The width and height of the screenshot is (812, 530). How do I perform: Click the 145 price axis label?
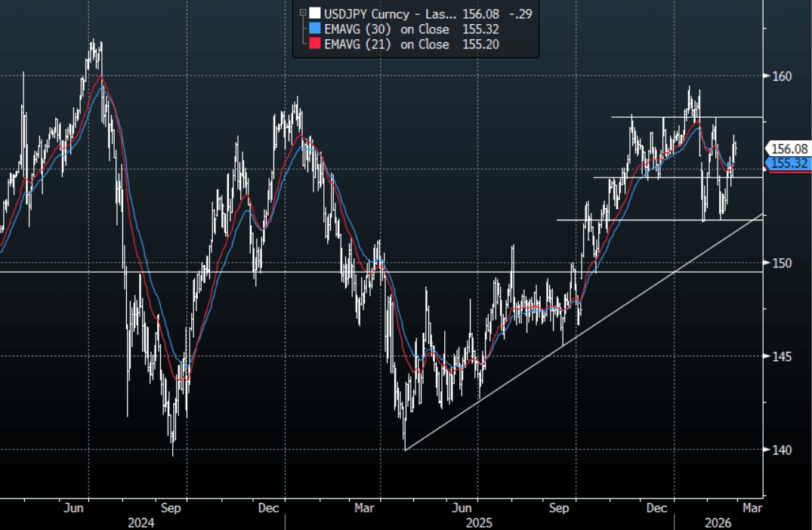click(782, 356)
